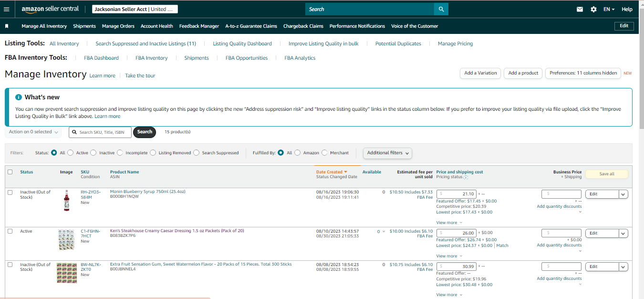Expand View more under Extra Gum pricing

tap(449, 295)
